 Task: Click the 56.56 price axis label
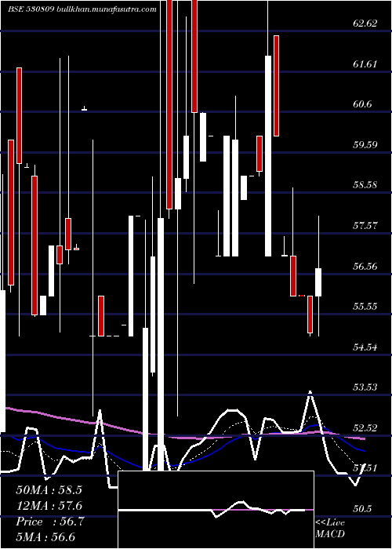click(x=365, y=266)
